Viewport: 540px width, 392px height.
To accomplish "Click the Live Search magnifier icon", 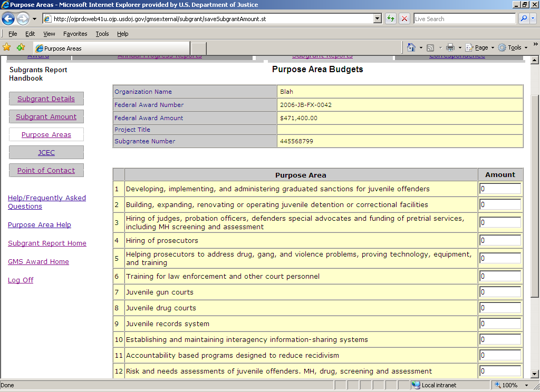I will (524, 19).
